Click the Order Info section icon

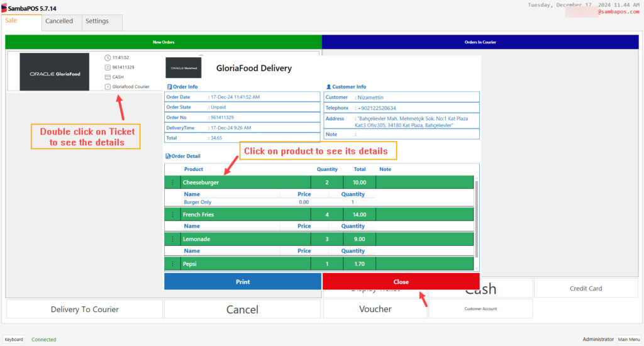[169, 87]
